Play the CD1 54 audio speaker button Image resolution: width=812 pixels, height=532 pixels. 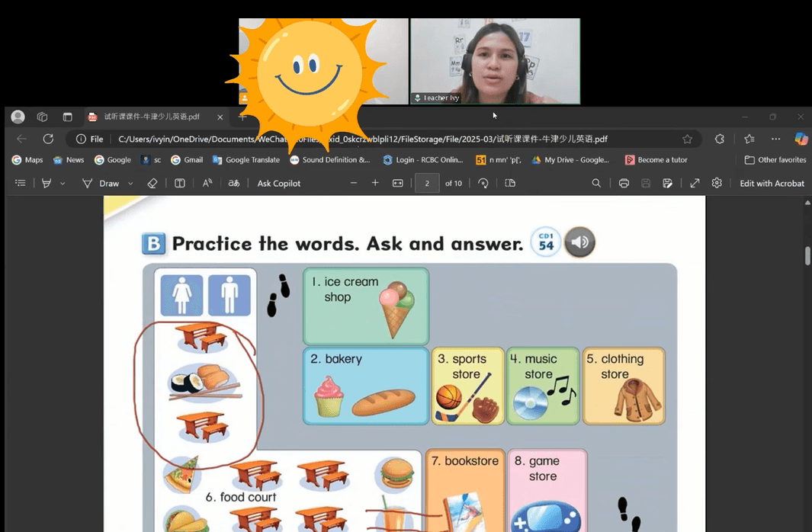579,242
